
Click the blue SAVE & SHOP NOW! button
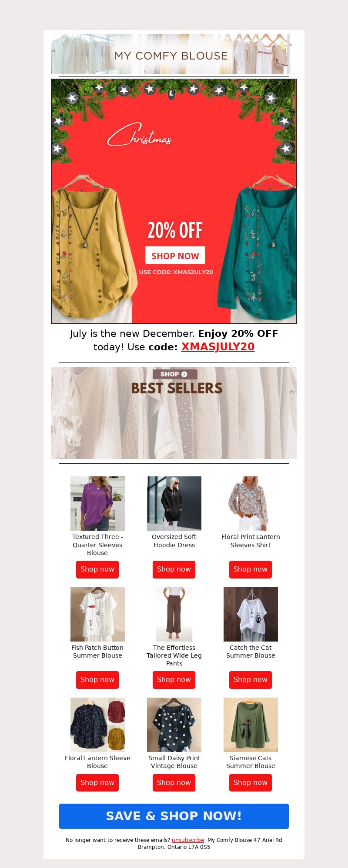(174, 816)
